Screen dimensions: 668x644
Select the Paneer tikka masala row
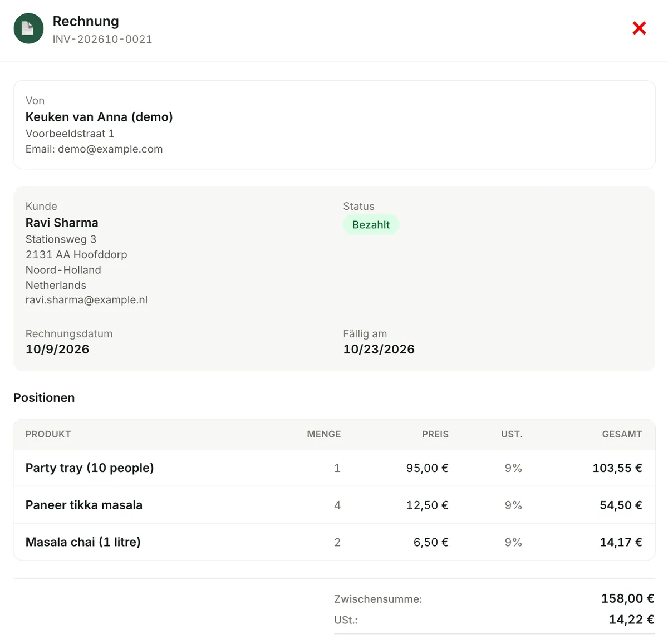pos(334,505)
